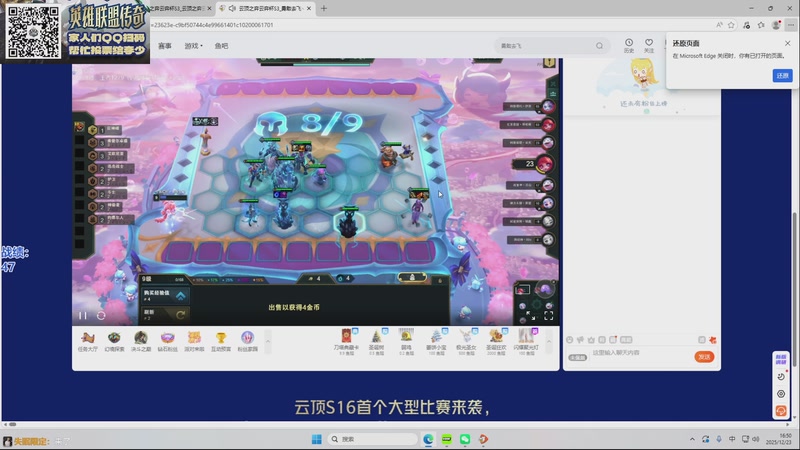
Task: Open the 任务大厅 task hall icon
Action: click(x=87, y=341)
